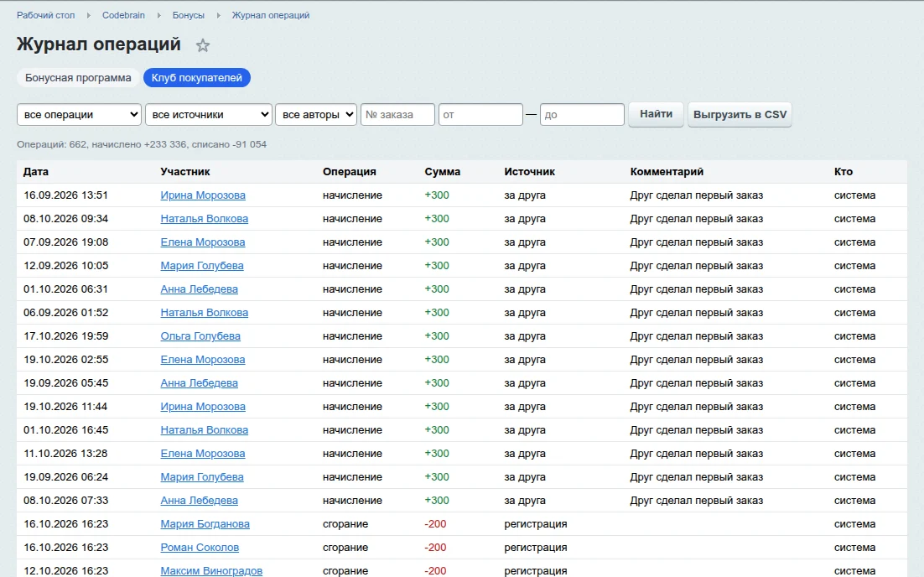The image size is (924, 577).
Task: Click the Комментарий column header
Action: pyautogui.click(x=667, y=172)
